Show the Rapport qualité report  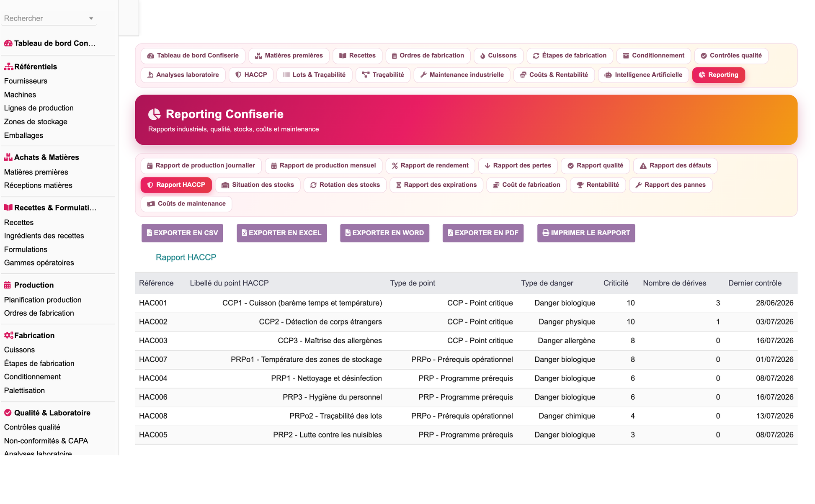click(x=596, y=166)
